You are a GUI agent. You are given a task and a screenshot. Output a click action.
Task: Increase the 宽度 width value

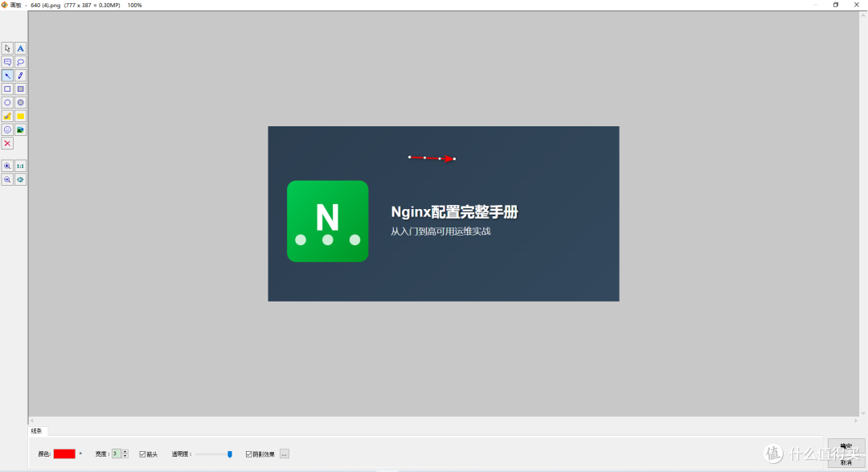coord(125,452)
